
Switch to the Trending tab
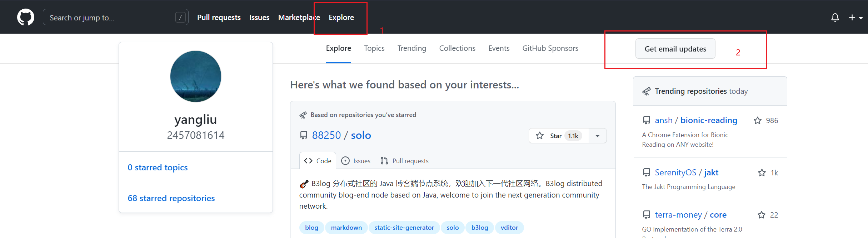coord(412,48)
